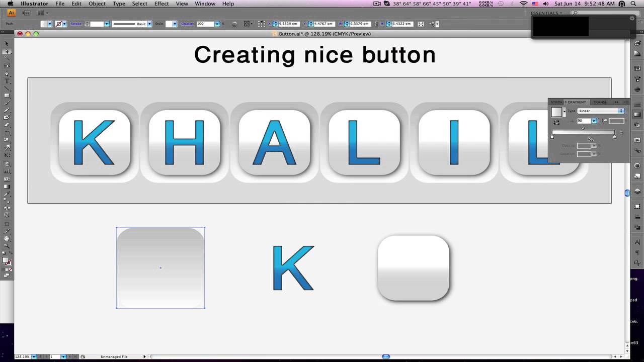Open the Gradient Type dropdown showing Linear
This screenshot has width=644, height=362.
point(601,111)
